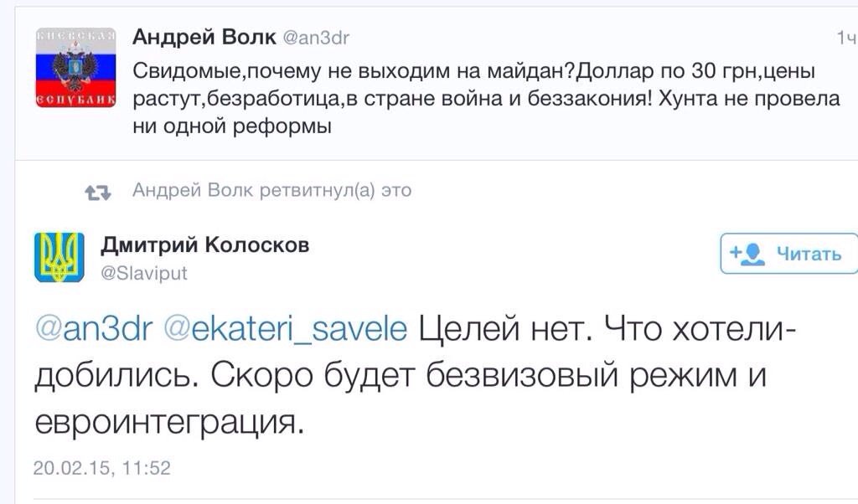
Task: Click the add-person icon in Читать button
Action: pyautogui.click(x=747, y=255)
